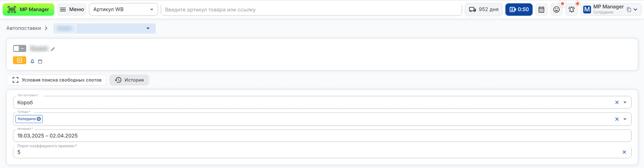Open the Меню hamburger menu
The image size is (644, 168).
(x=72, y=9)
